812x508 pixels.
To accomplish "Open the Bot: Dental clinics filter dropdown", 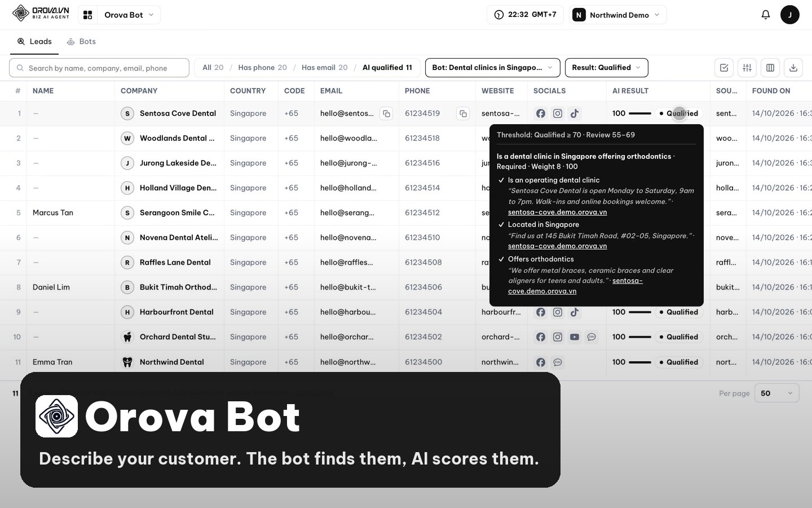I will 493,68.
